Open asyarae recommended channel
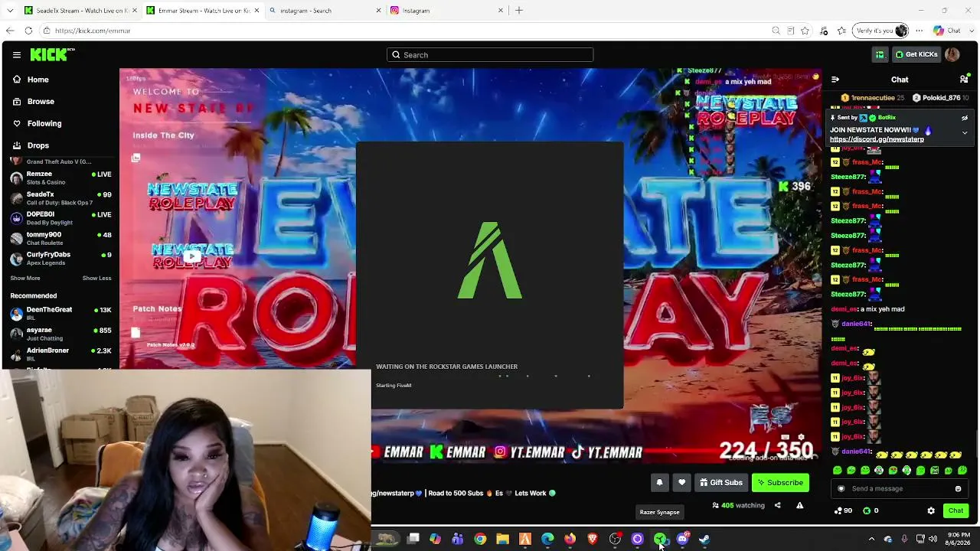This screenshot has width=980, height=551. point(60,334)
